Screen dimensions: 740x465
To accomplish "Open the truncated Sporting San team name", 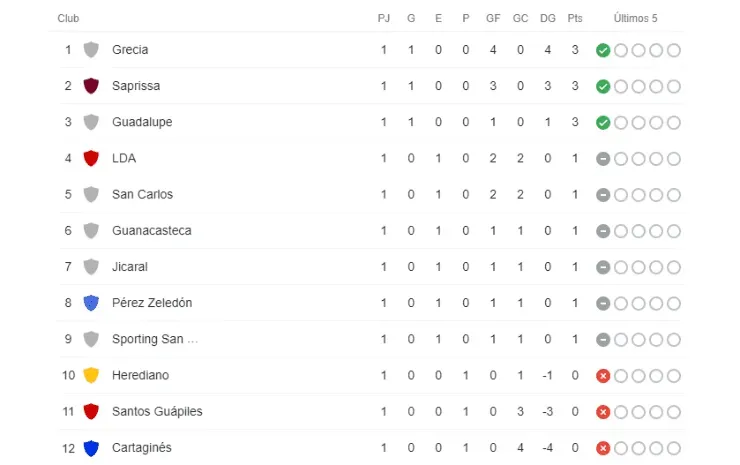I will click(x=155, y=339).
